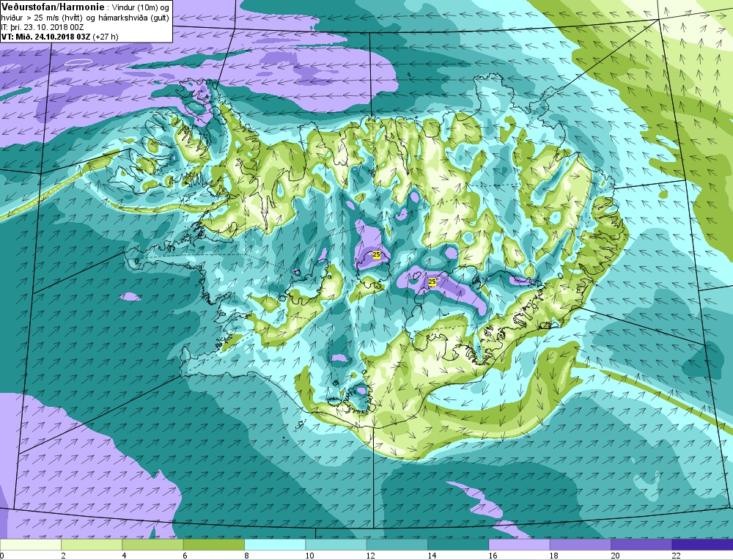Click the 18–20 m/s purple legend swatch
Viewport: 733px width, 560px height.
coord(580,545)
